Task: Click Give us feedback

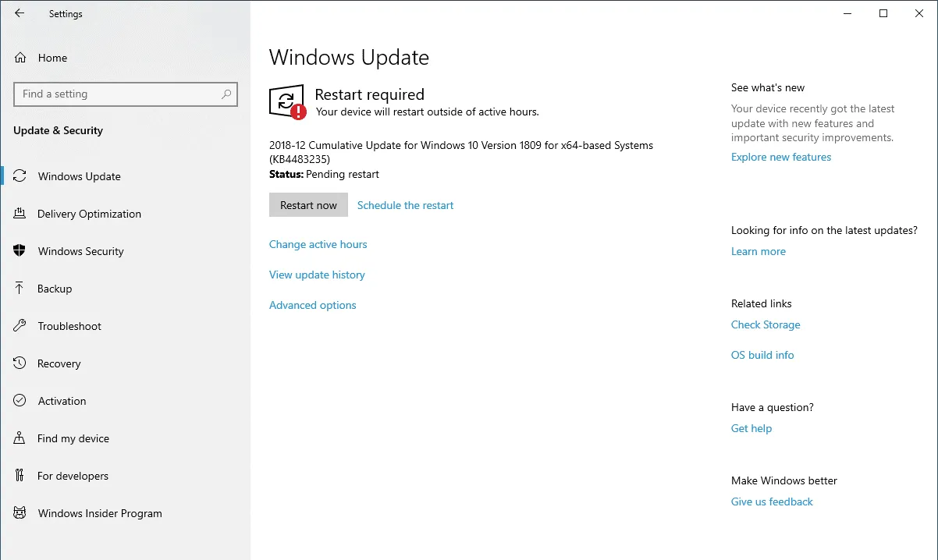Action: pos(772,502)
